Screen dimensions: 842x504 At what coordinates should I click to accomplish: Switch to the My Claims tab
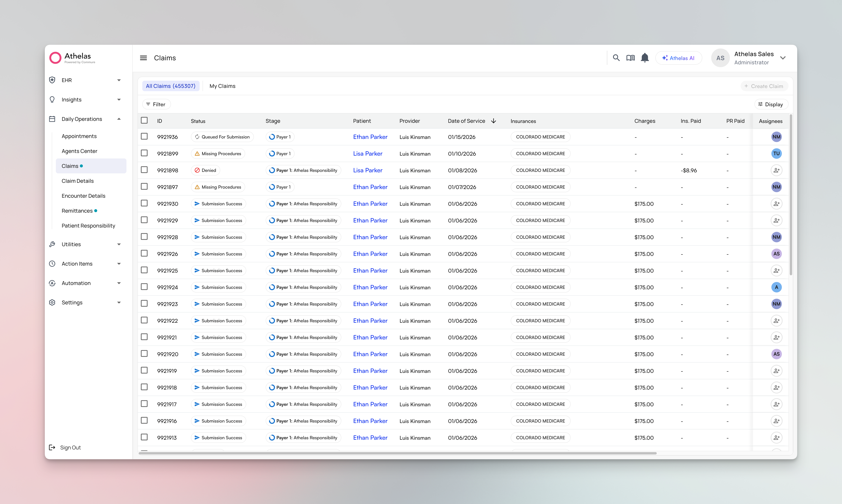coord(222,86)
